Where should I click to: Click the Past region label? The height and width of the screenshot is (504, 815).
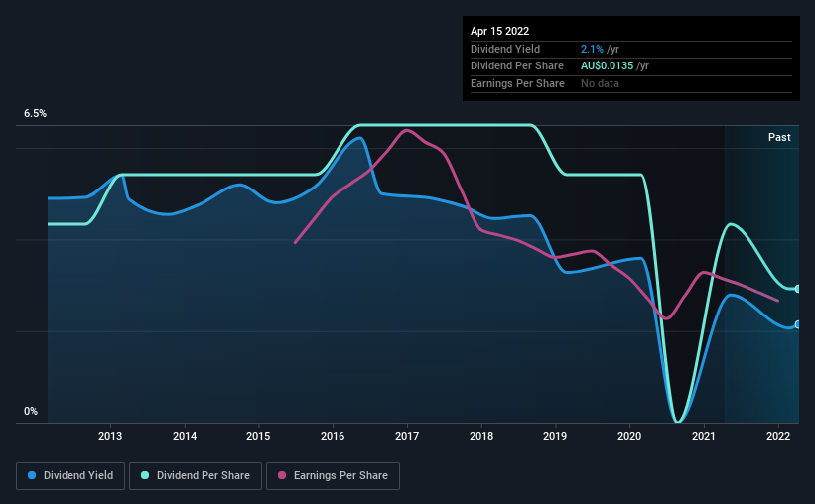pyautogui.click(x=779, y=137)
